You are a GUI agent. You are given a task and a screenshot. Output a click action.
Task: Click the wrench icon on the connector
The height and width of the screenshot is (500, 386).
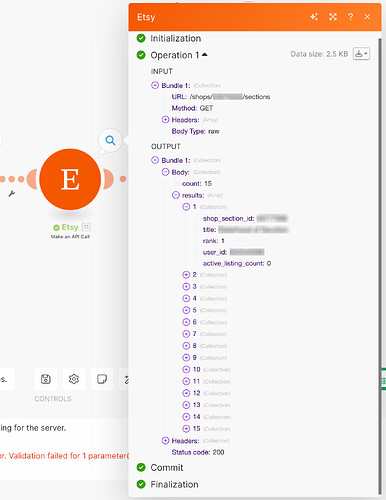click(x=11, y=193)
